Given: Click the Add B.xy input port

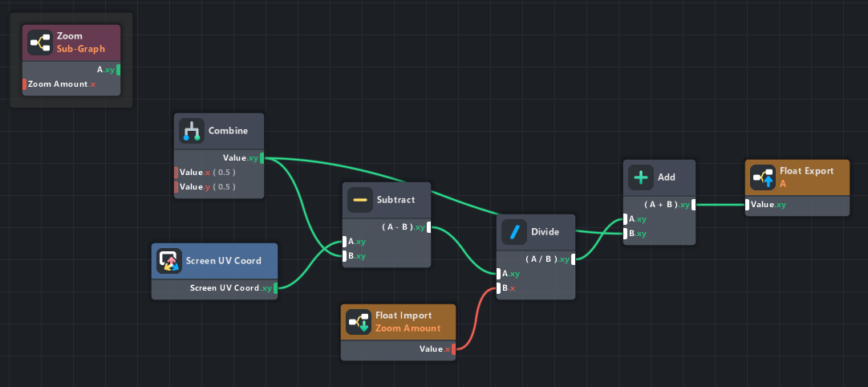Looking at the screenshot, I should (625, 234).
